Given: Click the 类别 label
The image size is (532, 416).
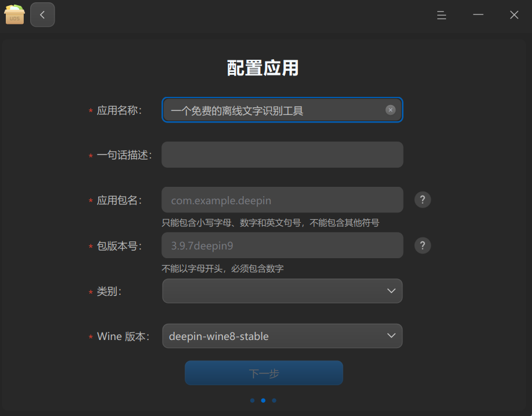Looking at the screenshot, I should coord(109,291).
